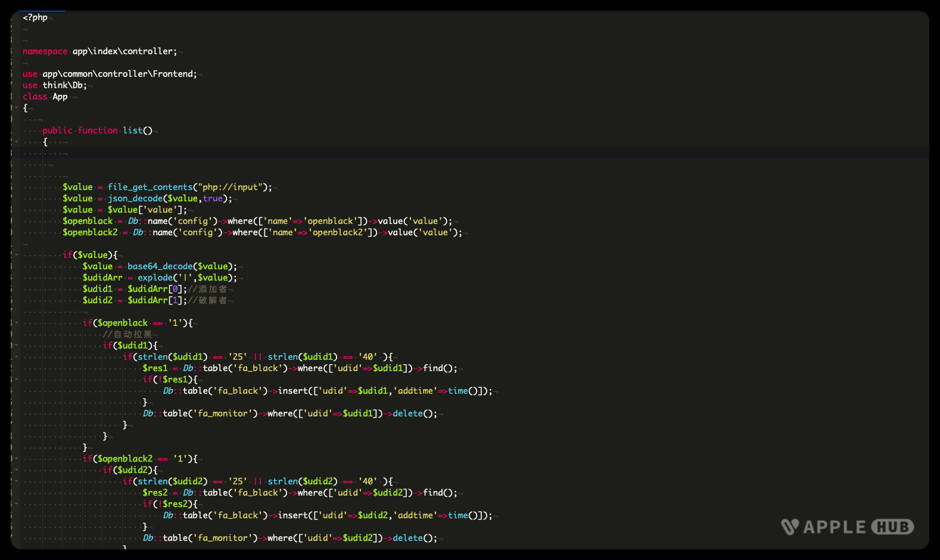Collapse the if(!$res1) block

point(17,379)
